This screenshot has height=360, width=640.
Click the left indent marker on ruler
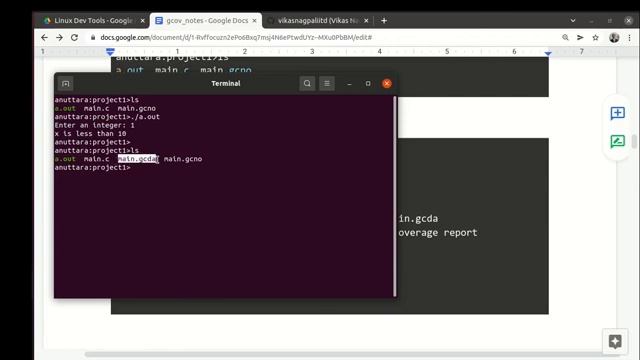(x=110, y=52)
